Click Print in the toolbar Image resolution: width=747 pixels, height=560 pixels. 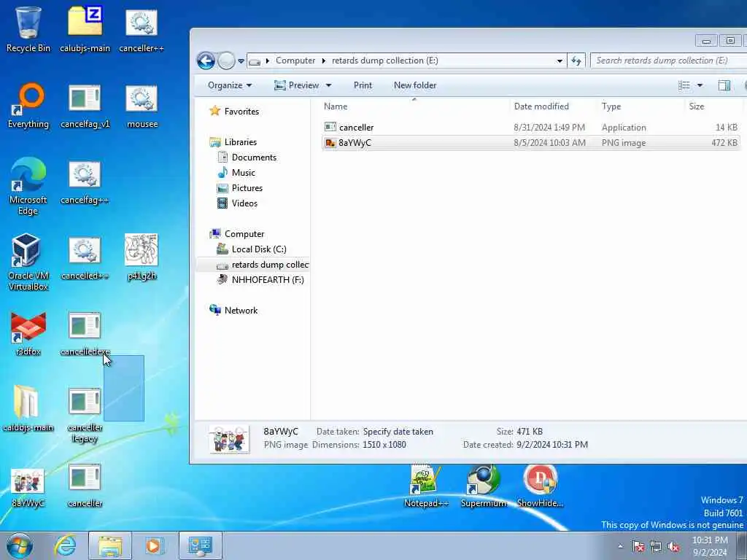tap(363, 85)
